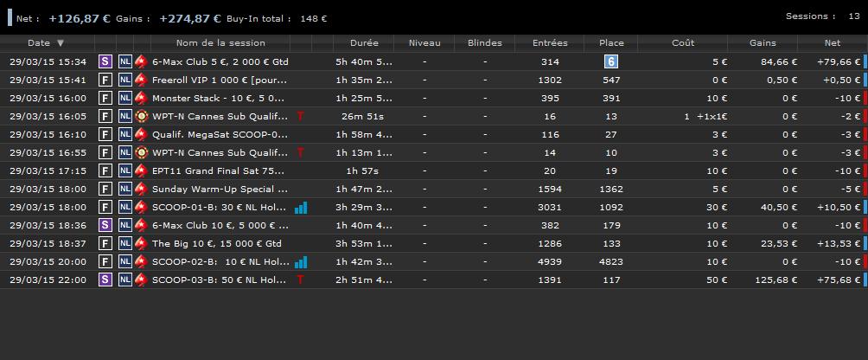Click the poker chip icon on 16:05 WPT-N Cannes row
This screenshot has width=868, height=360.
click(x=141, y=116)
